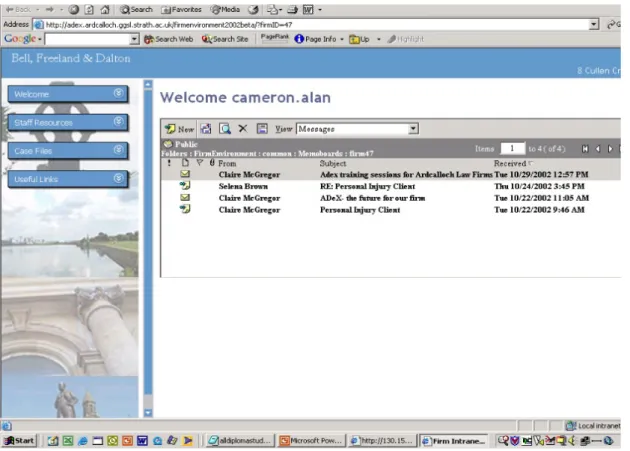Image resolution: width=630 pixels, height=451 pixels.
Task: Switch to Microsoft PowerPoint taskbar window
Action: point(311,441)
